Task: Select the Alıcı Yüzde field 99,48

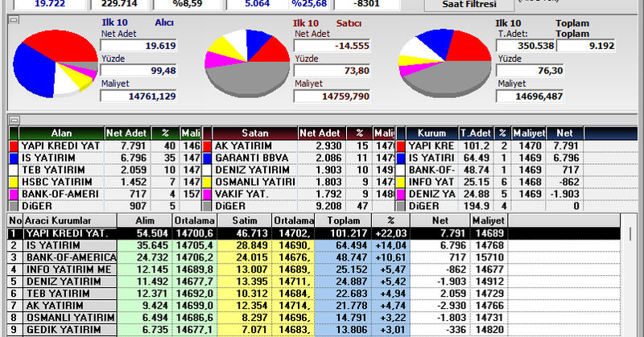Action: pos(138,71)
